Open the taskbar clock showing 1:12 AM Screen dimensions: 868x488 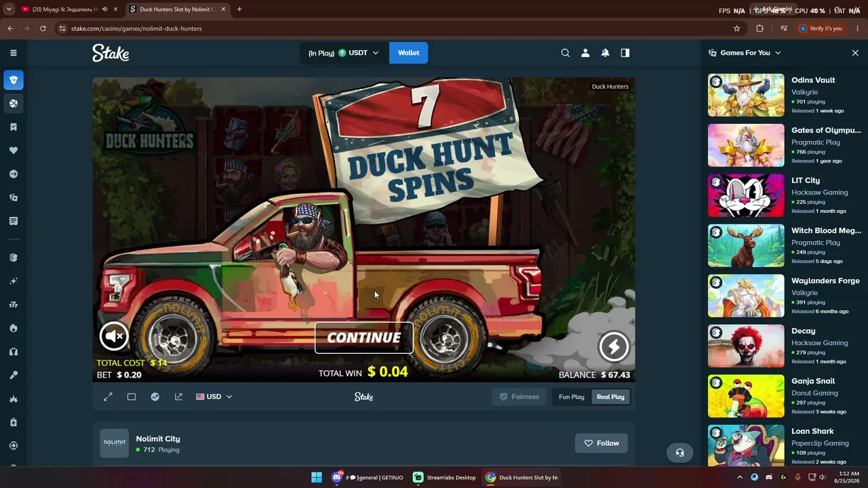pyautogui.click(x=849, y=477)
